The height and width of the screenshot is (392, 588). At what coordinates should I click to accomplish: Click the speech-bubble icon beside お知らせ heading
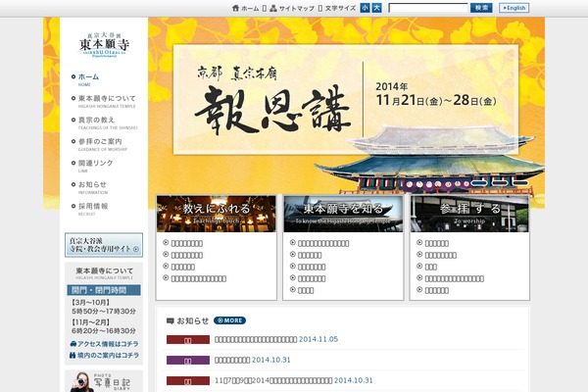[x=171, y=320]
